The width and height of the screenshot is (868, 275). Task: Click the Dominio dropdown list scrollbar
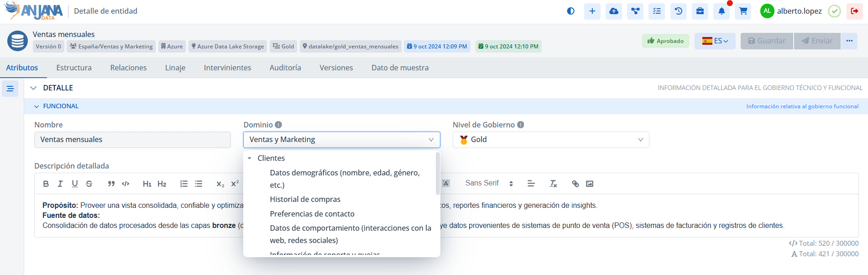[438, 174]
